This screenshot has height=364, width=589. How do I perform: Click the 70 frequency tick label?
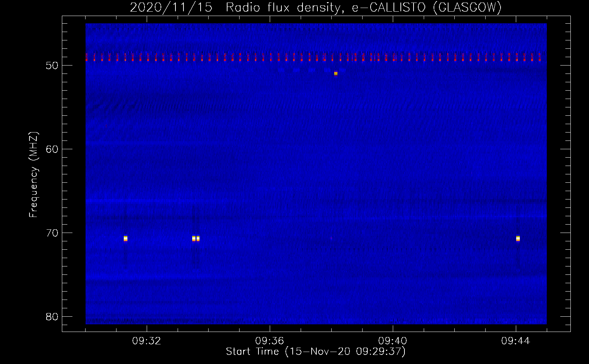point(52,233)
